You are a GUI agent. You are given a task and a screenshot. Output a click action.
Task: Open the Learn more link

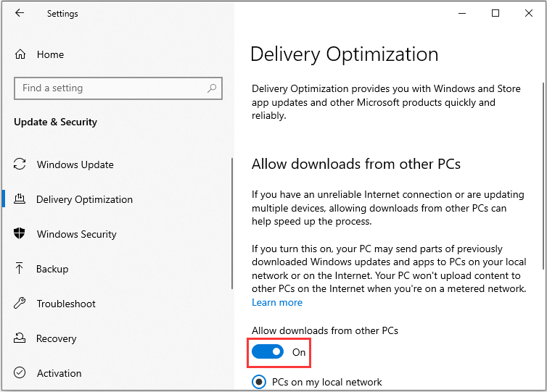click(276, 302)
